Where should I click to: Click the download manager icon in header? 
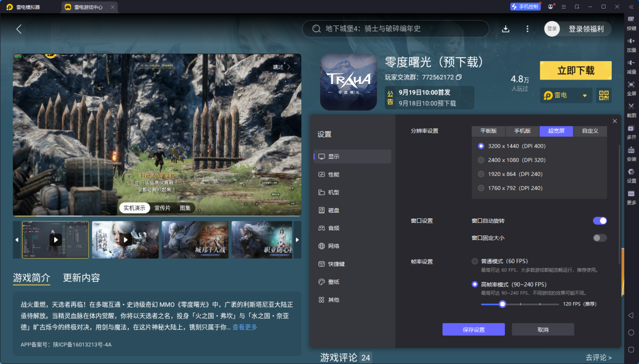(x=506, y=29)
